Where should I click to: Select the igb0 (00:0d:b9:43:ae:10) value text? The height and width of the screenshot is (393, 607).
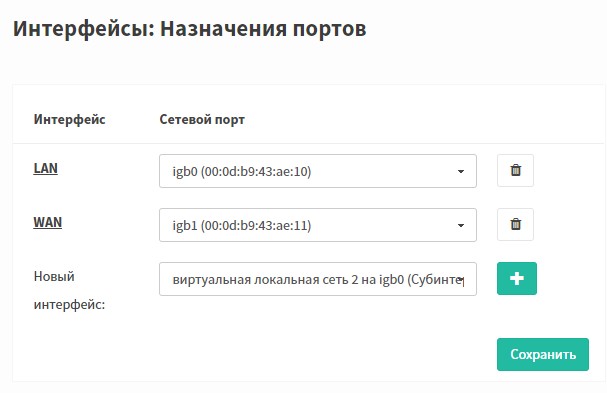coord(242,172)
